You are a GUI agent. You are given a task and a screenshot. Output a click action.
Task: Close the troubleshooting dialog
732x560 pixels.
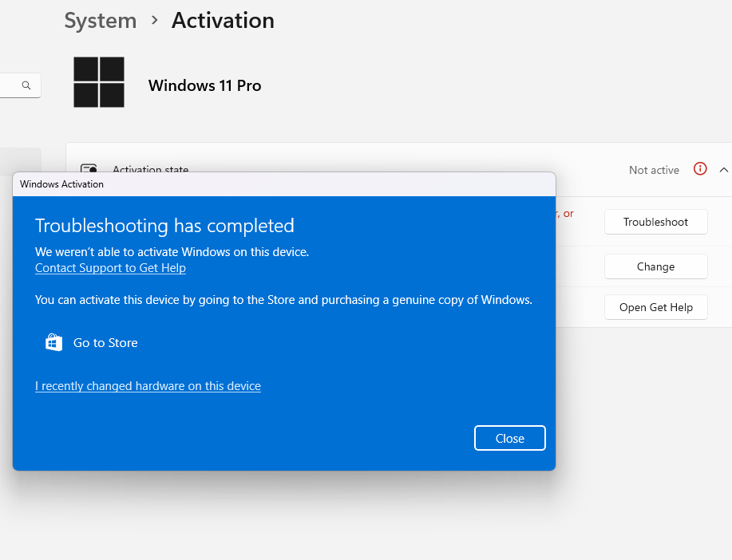(510, 438)
